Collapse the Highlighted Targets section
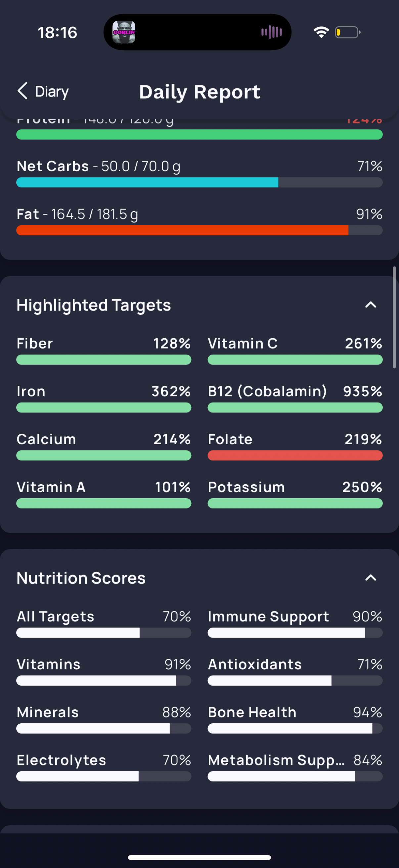 (x=371, y=305)
